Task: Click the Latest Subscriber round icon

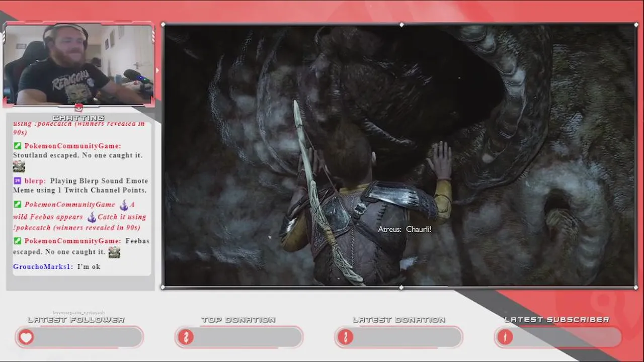Action: pos(505,337)
